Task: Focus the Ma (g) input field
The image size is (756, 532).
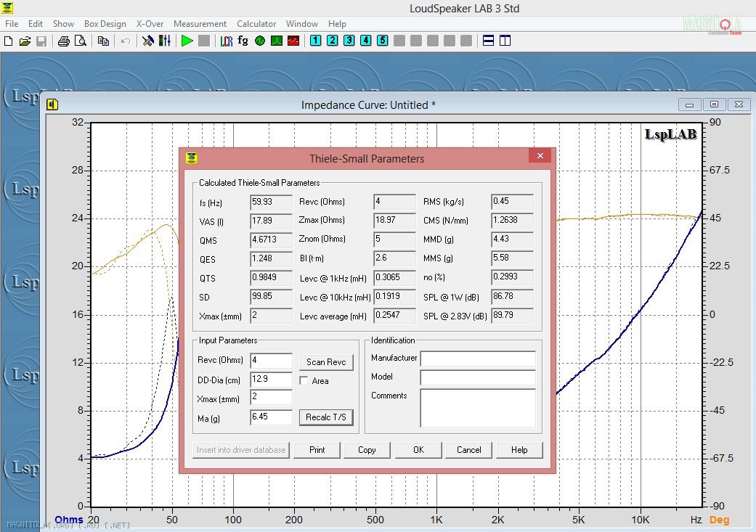Action: coord(271,417)
